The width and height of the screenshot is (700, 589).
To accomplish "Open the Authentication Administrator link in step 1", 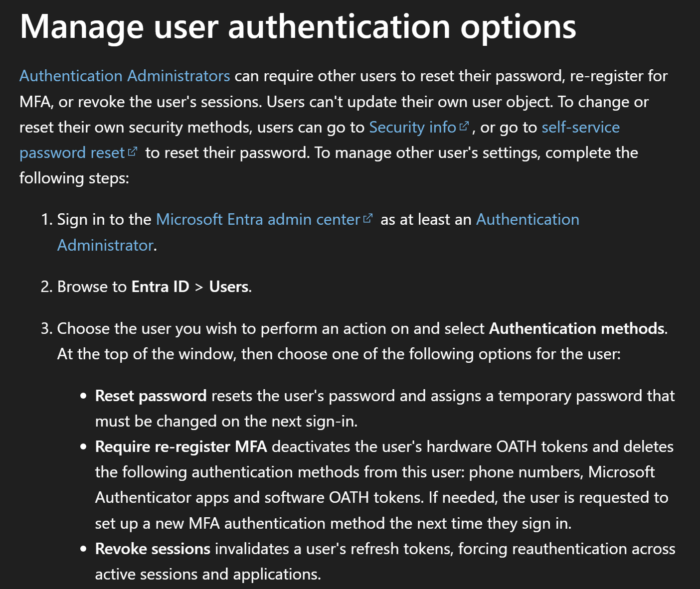I will [318, 232].
